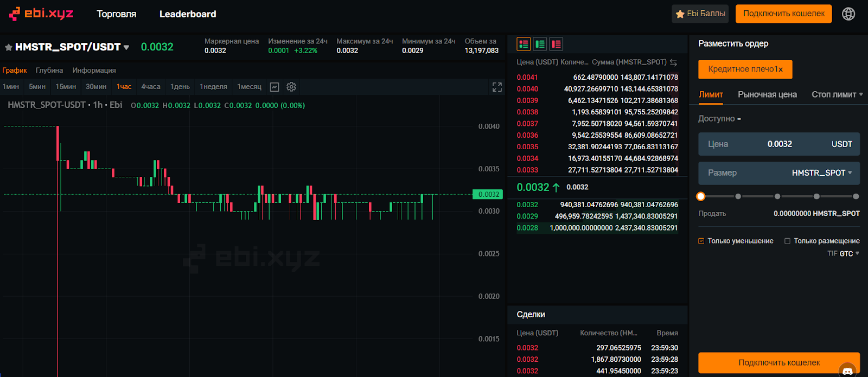This screenshot has width=868, height=377.
Task: Click the order size slider handle
Action: [x=701, y=196]
